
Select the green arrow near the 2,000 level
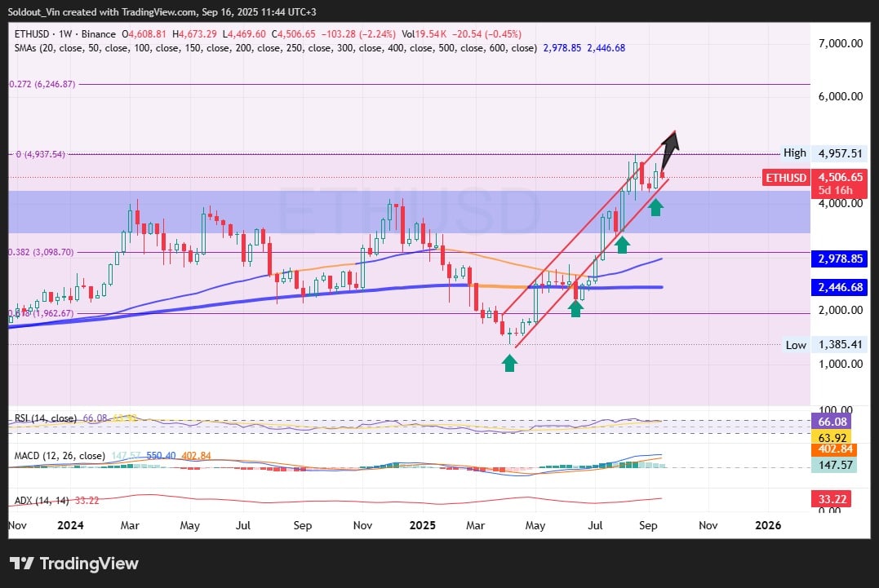576,307
